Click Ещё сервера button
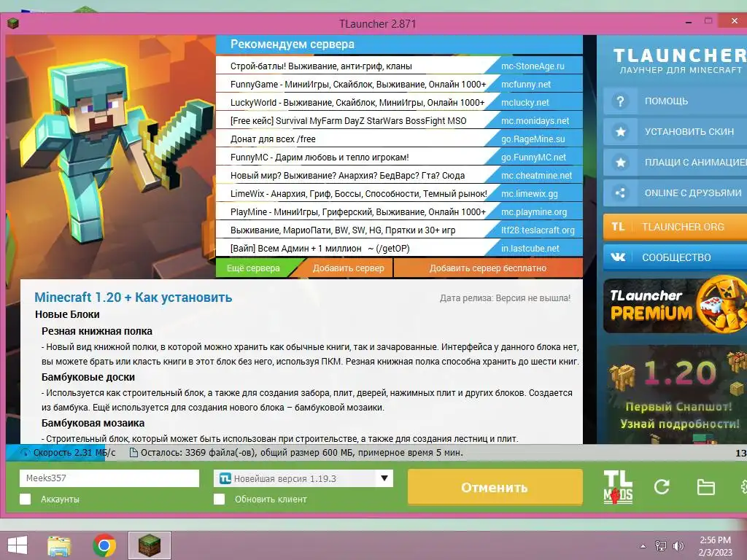This screenshot has height=560, width=747. click(x=253, y=268)
